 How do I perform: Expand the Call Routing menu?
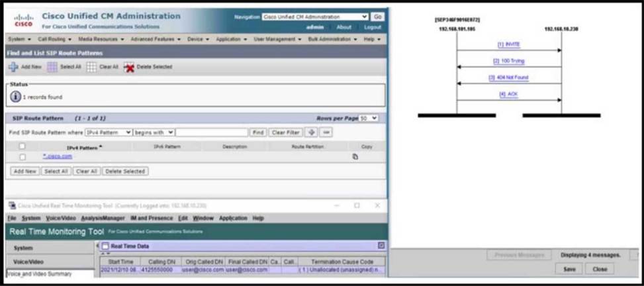(55, 39)
